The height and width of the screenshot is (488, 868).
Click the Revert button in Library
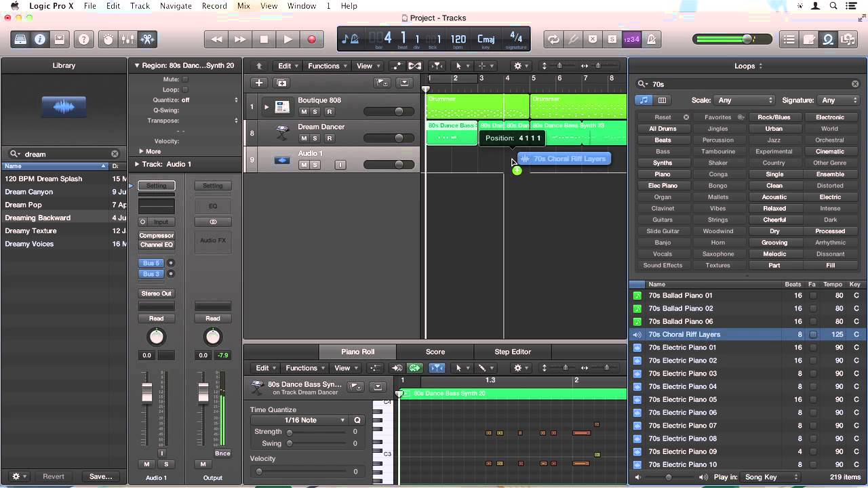click(54, 476)
